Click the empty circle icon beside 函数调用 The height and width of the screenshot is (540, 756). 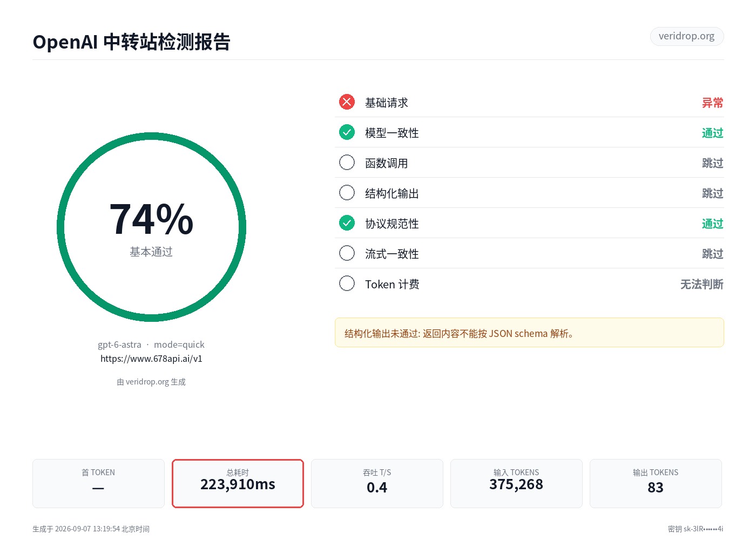click(x=347, y=163)
